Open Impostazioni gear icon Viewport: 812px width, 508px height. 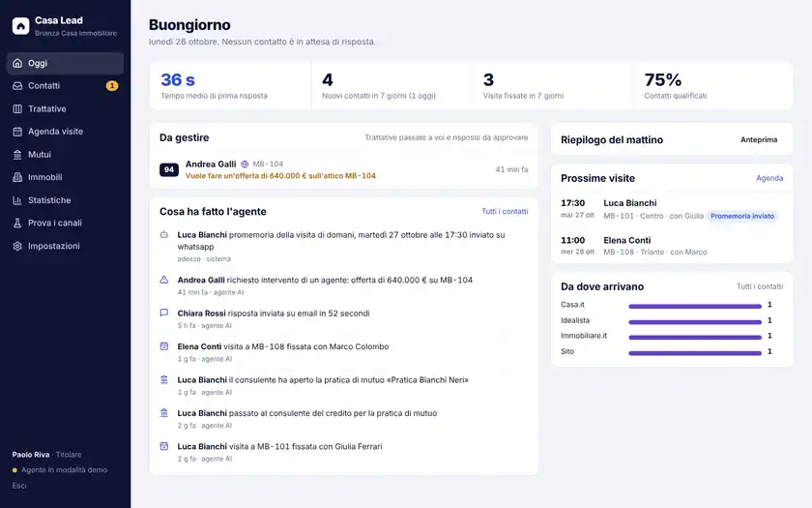point(17,246)
